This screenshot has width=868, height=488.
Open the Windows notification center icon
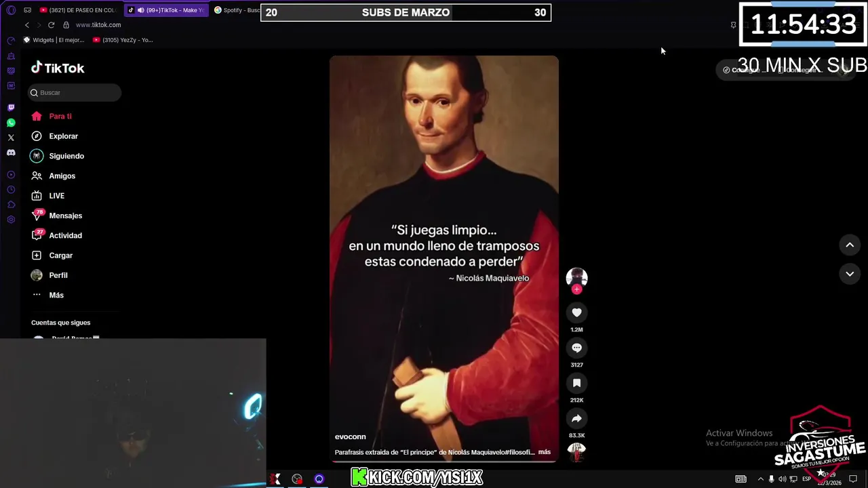pos(853,479)
